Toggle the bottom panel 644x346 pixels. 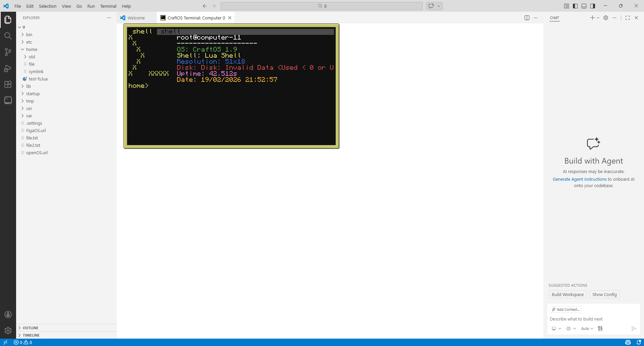click(x=584, y=6)
